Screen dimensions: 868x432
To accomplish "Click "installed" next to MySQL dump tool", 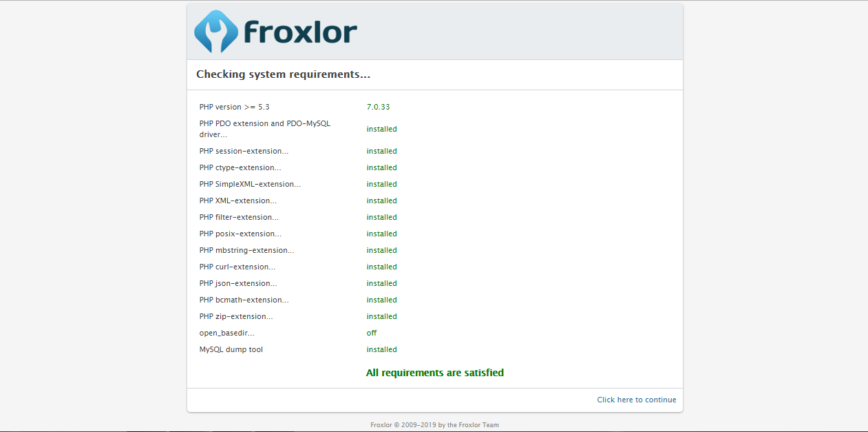I will coord(381,349).
